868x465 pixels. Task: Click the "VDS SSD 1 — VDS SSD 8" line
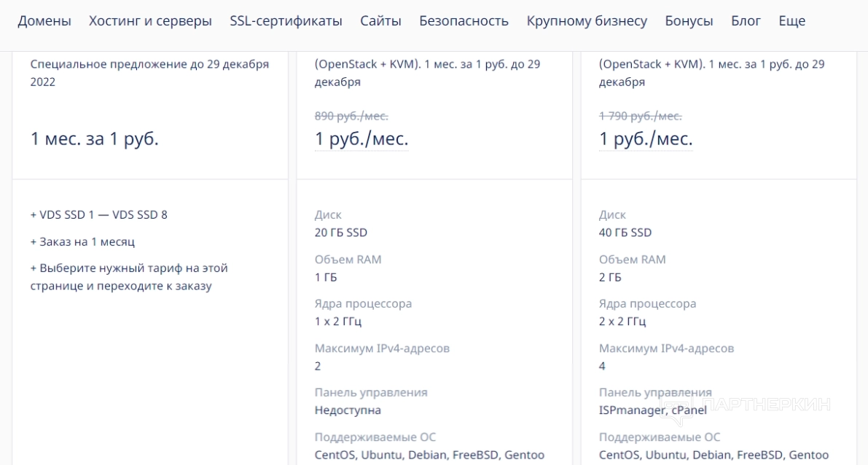[x=99, y=215]
